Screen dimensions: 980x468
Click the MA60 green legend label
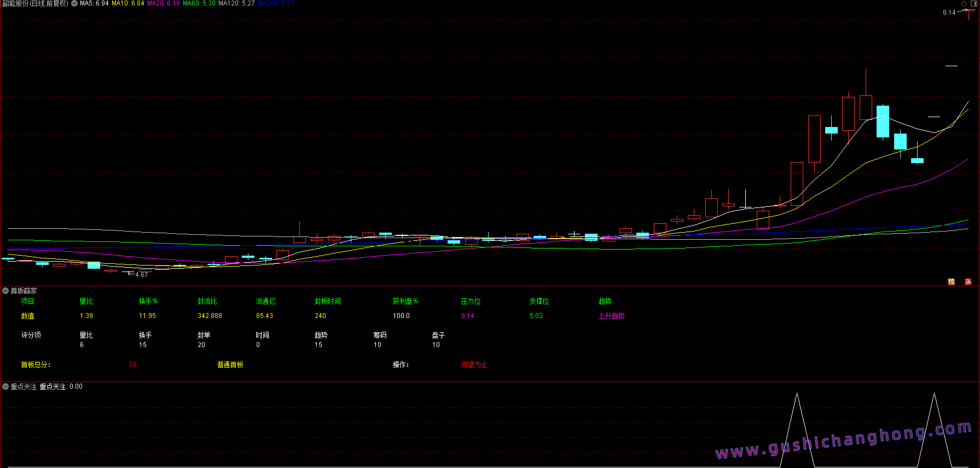199,3
